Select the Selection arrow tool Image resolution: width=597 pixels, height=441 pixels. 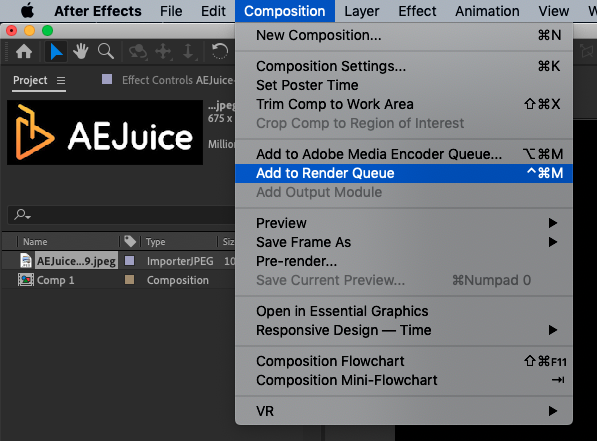click(x=56, y=52)
